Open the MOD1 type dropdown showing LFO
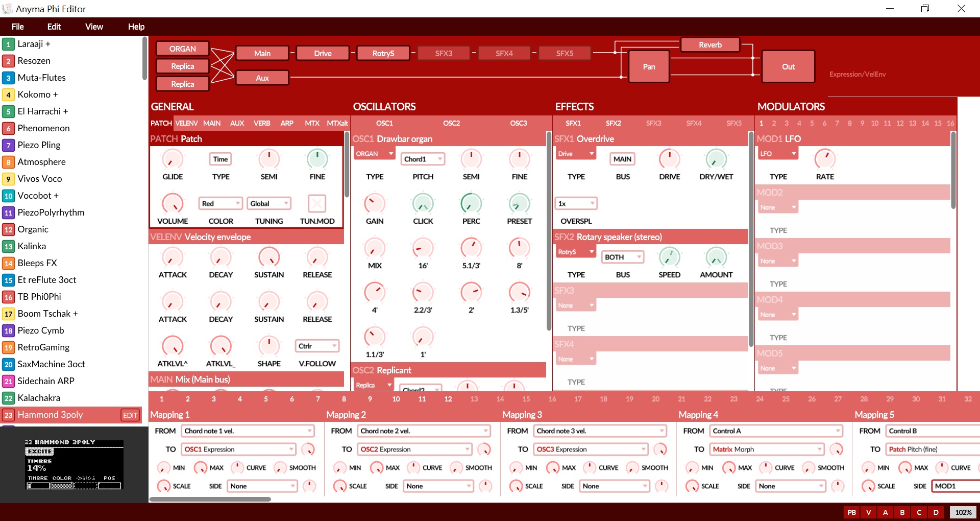The height and width of the screenshot is (521, 980). pyautogui.click(x=778, y=154)
